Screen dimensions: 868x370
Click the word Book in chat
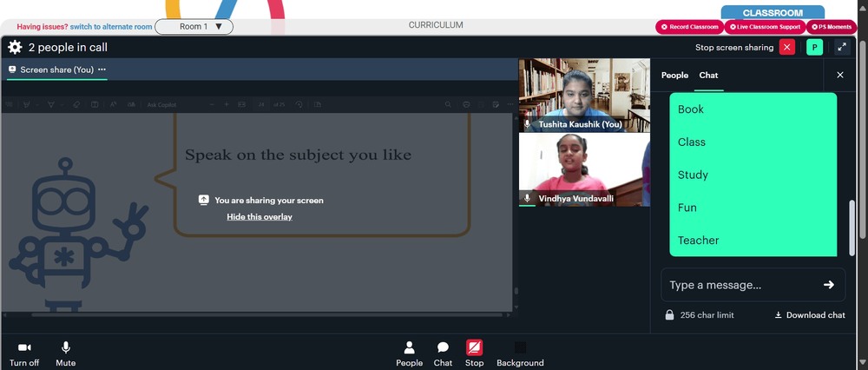[691, 109]
